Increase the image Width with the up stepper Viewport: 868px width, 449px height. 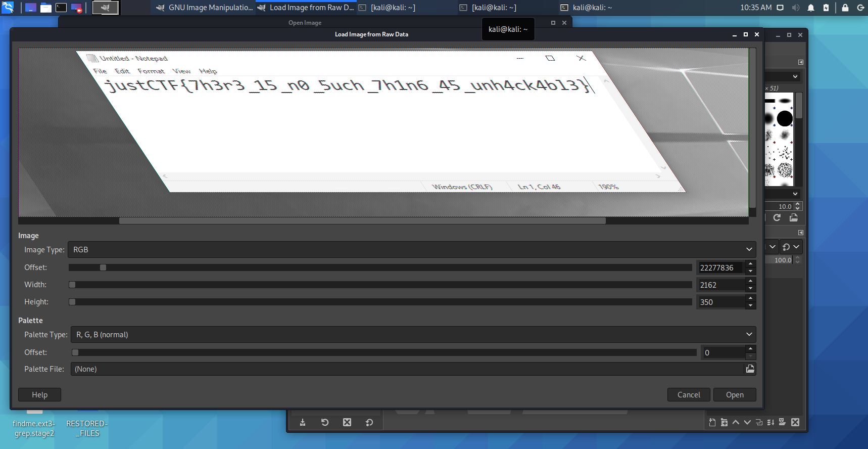coord(750,281)
